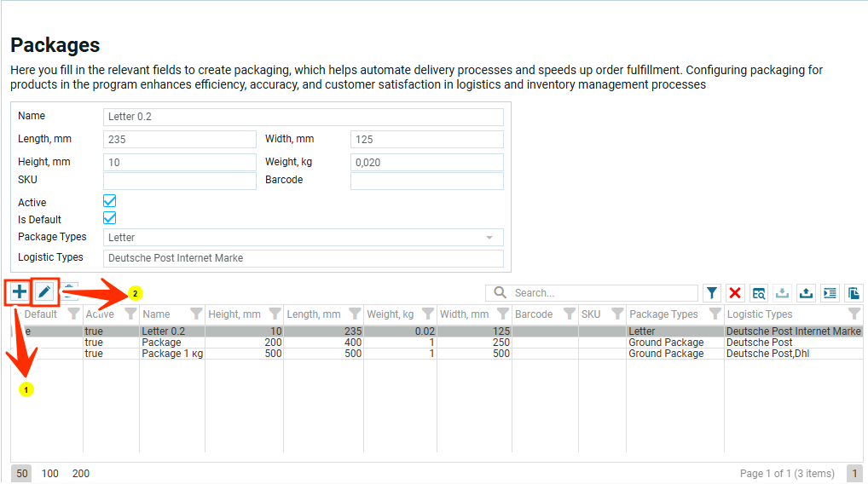The height and width of the screenshot is (484, 868).
Task: Click the blue filter funnel toolbar icon
Action: [712, 293]
